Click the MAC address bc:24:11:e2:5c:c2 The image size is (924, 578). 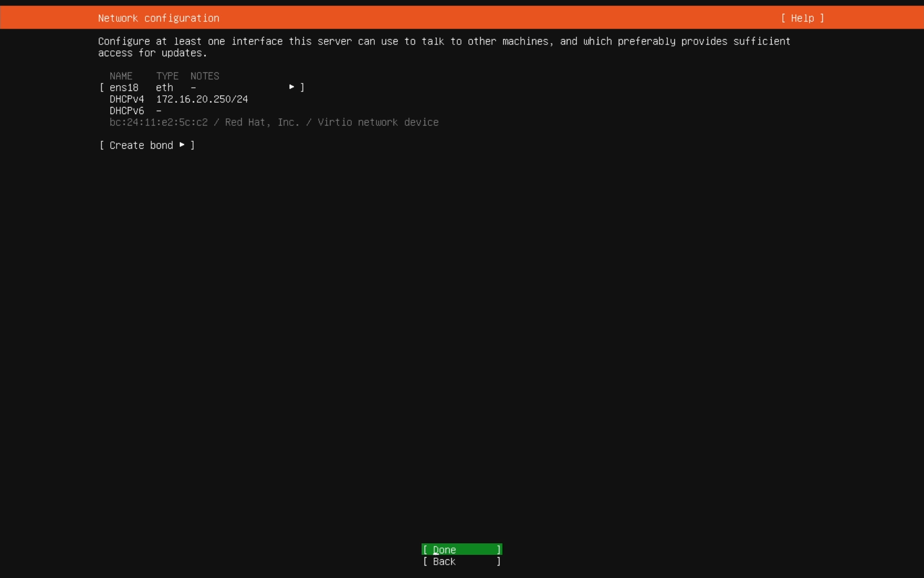point(158,122)
